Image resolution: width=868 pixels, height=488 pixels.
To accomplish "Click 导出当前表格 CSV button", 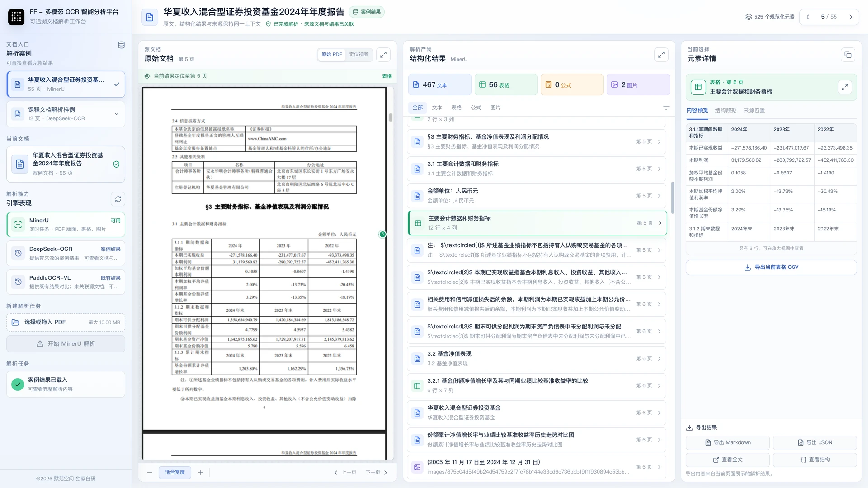I will [x=771, y=267].
